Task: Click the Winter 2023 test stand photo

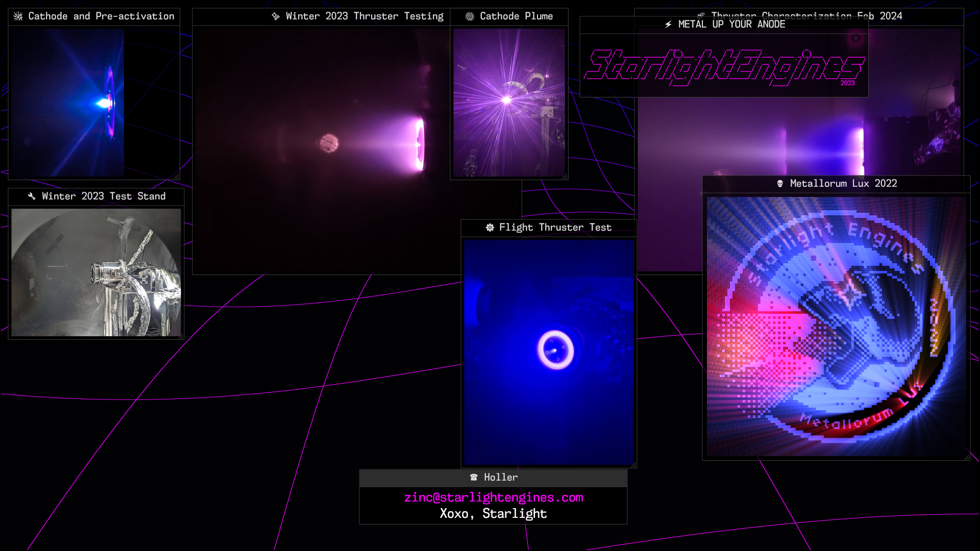Action: [96, 272]
